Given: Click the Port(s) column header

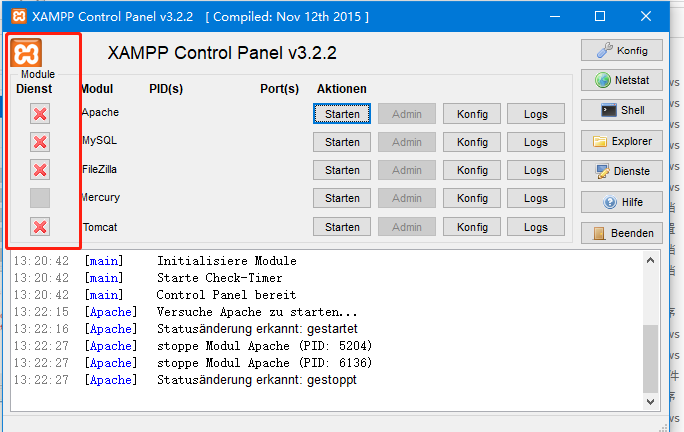Looking at the screenshot, I should (280, 89).
